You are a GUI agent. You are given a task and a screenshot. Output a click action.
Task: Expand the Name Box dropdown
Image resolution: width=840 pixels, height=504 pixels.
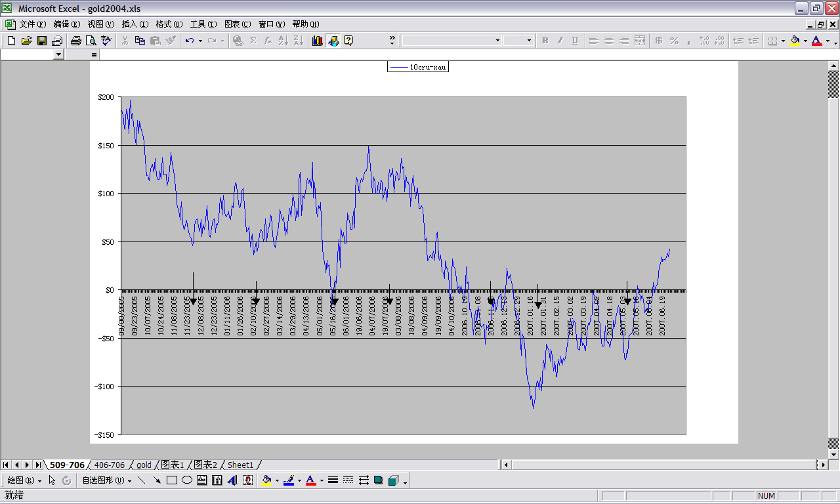click(x=58, y=54)
